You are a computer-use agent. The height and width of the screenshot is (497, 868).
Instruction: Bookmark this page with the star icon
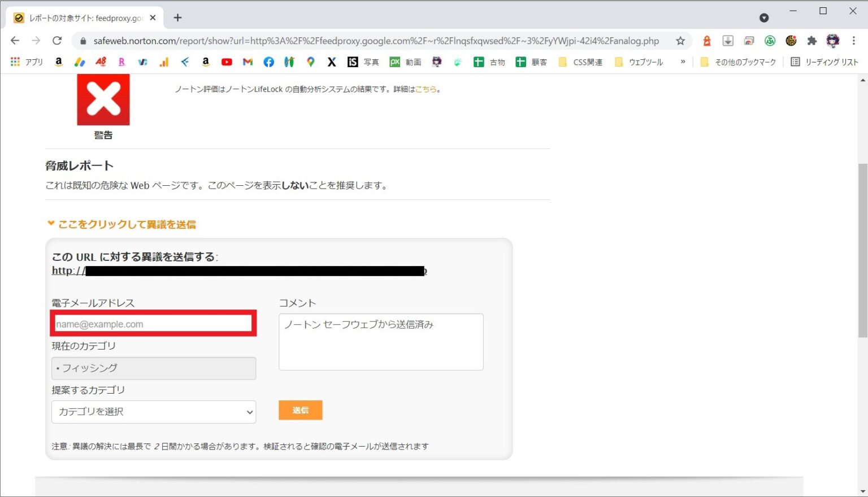click(x=680, y=41)
